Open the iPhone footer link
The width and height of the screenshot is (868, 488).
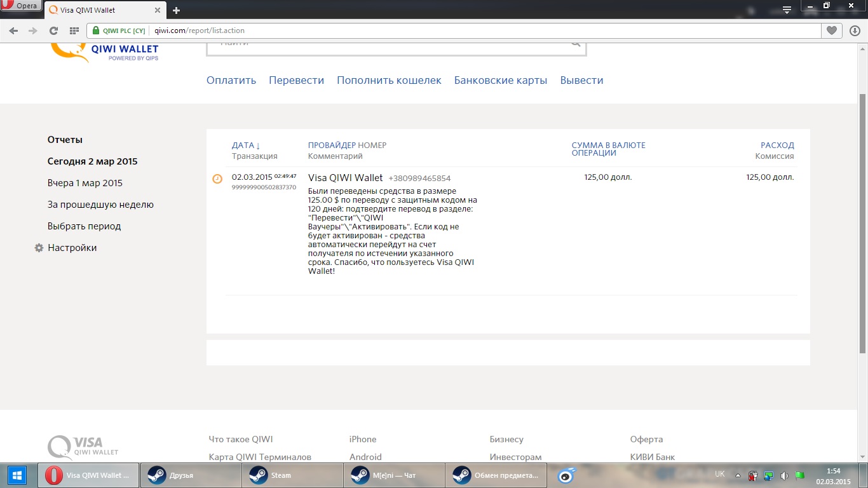pos(363,439)
